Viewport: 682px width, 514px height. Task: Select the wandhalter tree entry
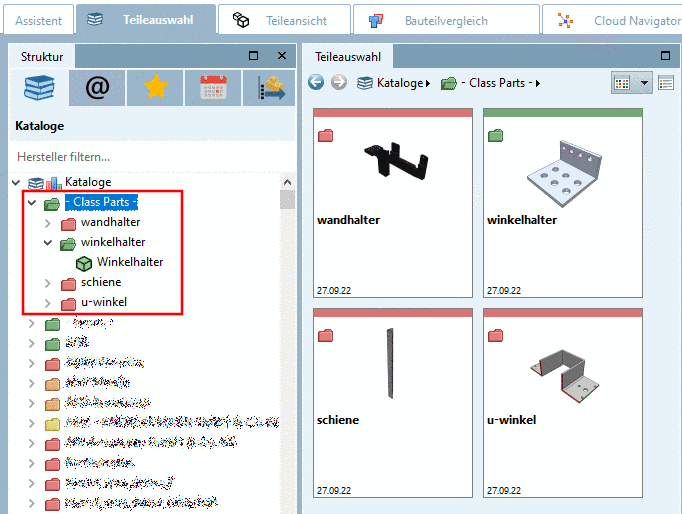110,222
